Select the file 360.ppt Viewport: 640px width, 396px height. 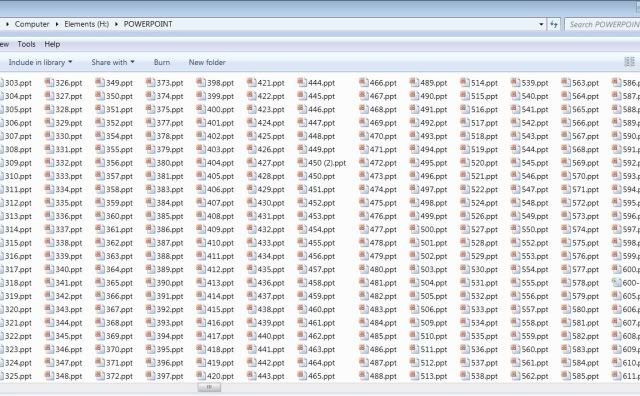(x=114, y=216)
